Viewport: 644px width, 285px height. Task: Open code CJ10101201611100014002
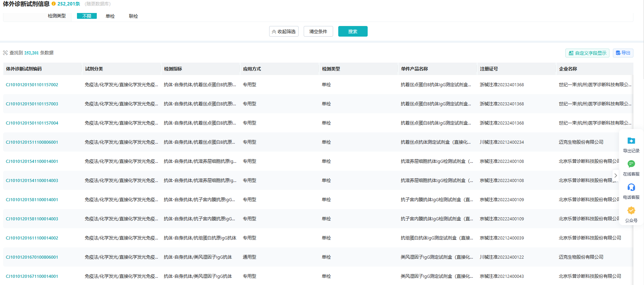pos(32,238)
